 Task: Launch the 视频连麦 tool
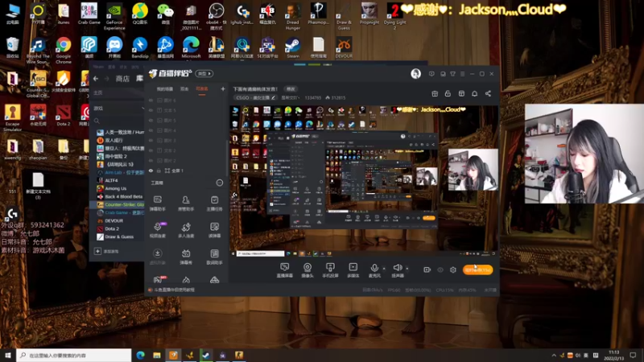coord(158,230)
